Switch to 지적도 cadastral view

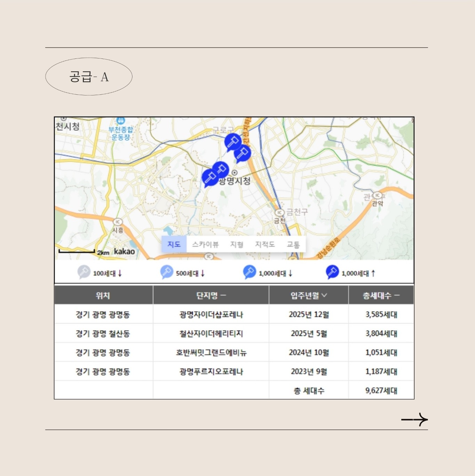(265, 244)
